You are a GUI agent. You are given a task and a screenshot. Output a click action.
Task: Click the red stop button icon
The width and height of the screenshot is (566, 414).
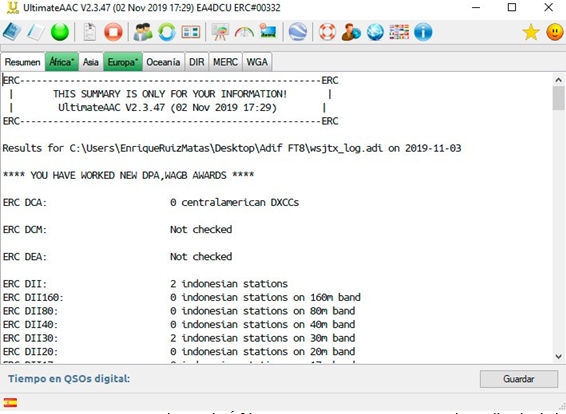(113, 32)
